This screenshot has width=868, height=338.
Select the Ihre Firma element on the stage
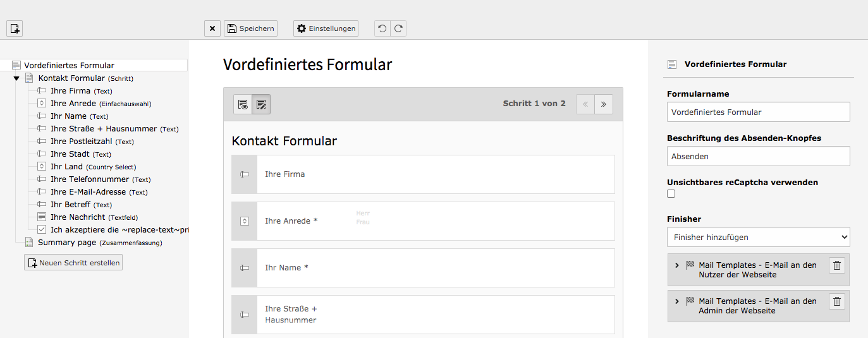click(424, 174)
